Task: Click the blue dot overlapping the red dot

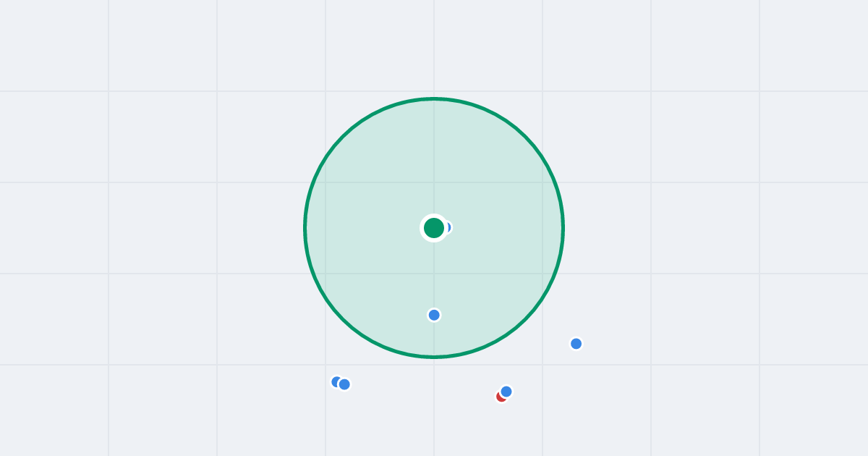Action: click(x=506, y=392)
